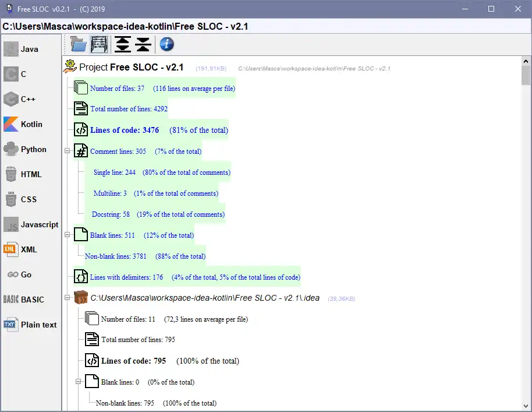The width and height of the screenshot is (532, 412).
Task: Select Plain text in the sidebar
Action: click(30, 325)
